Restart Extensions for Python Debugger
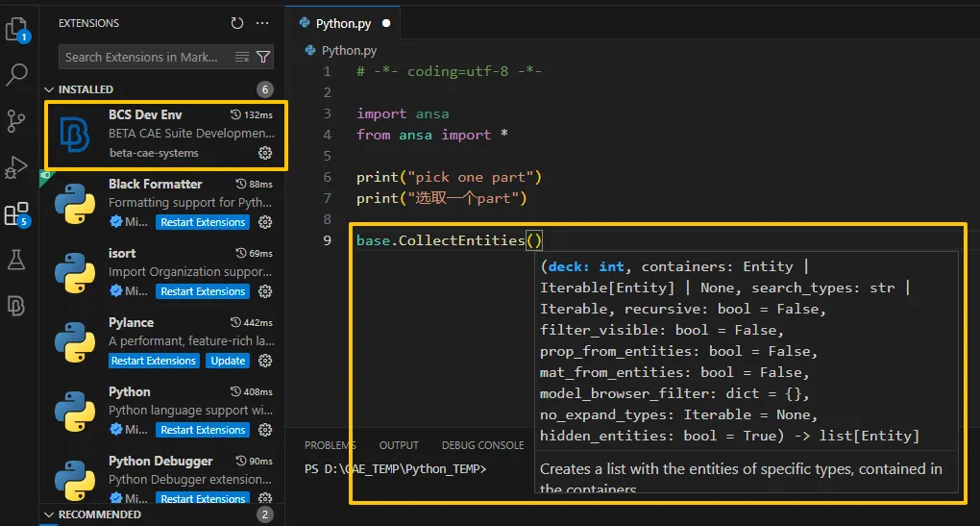Screen dimensions: 980x526 click(203, 498)
